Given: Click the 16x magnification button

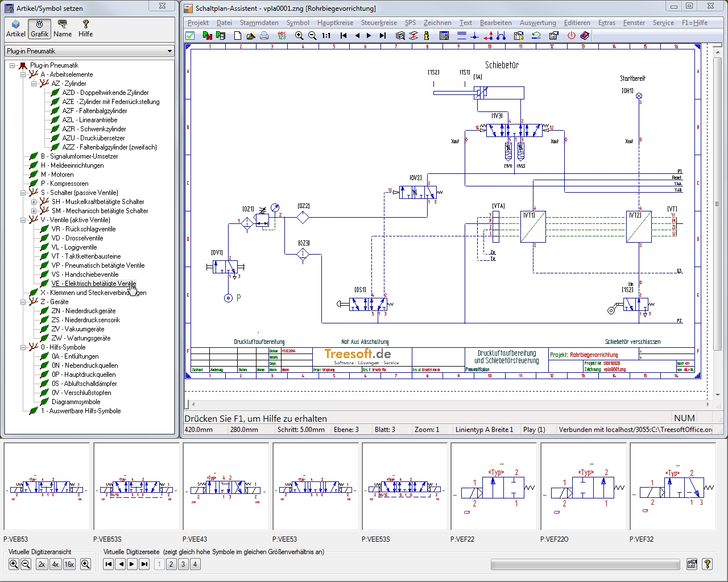Looking at the screenshot, I should pyautogui.click(x=69, y=564).
